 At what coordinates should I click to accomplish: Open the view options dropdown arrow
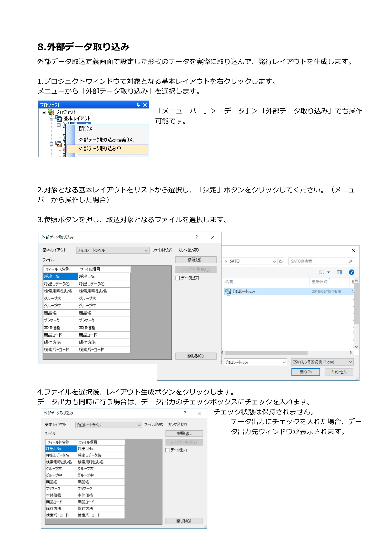pyautogui.click(x=328, y=272)
